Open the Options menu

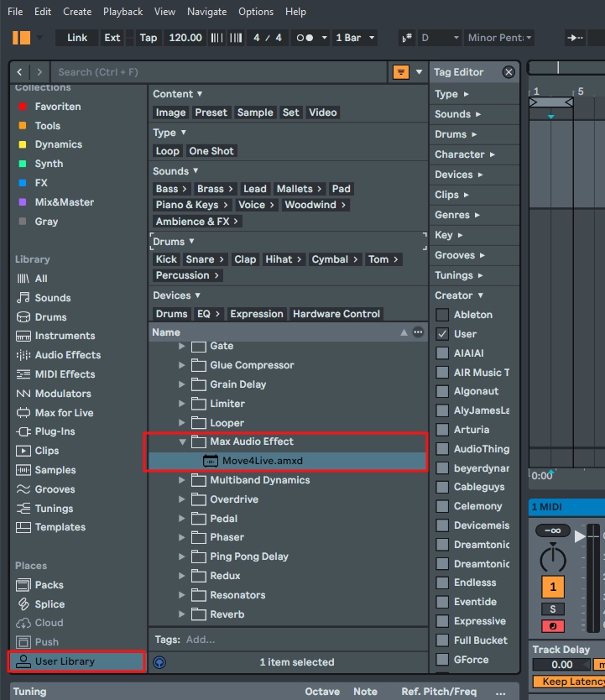(x=256, y=12)
